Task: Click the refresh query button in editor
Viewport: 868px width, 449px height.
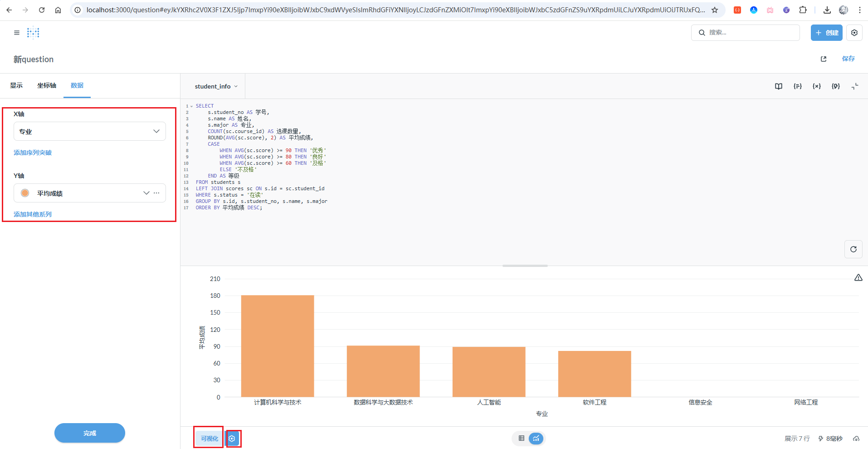Action: (x=853, y=249)
